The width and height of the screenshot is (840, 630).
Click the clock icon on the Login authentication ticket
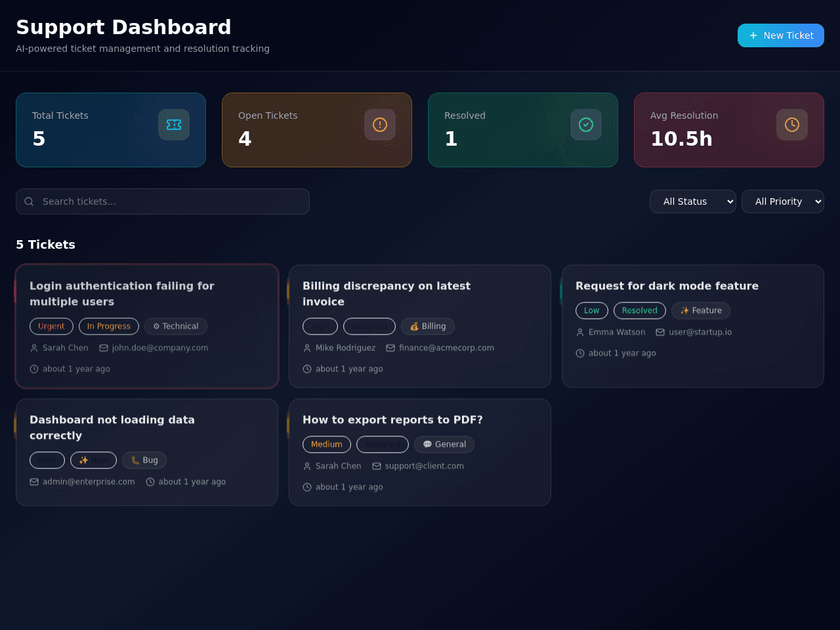[34, 369]
